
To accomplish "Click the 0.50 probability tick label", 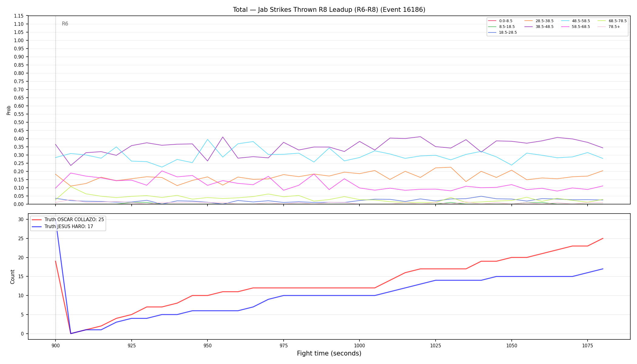I will 19,122.
